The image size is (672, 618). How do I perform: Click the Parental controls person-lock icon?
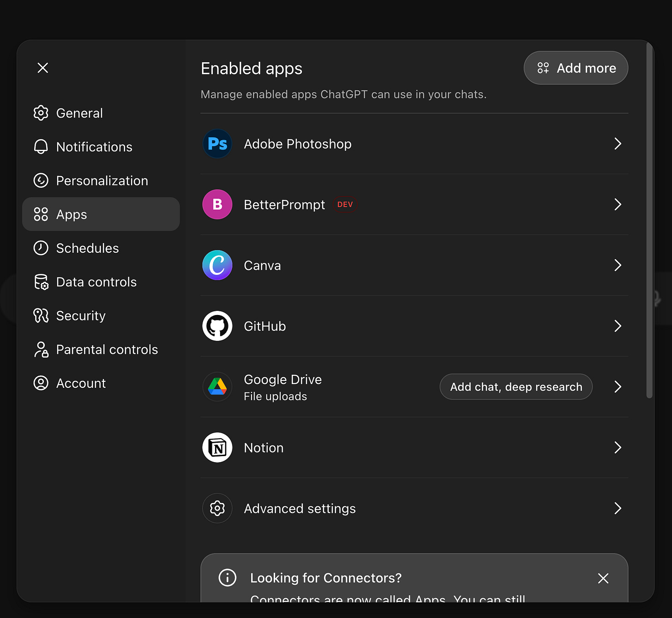pyautogui.click(x=41, y=349)
